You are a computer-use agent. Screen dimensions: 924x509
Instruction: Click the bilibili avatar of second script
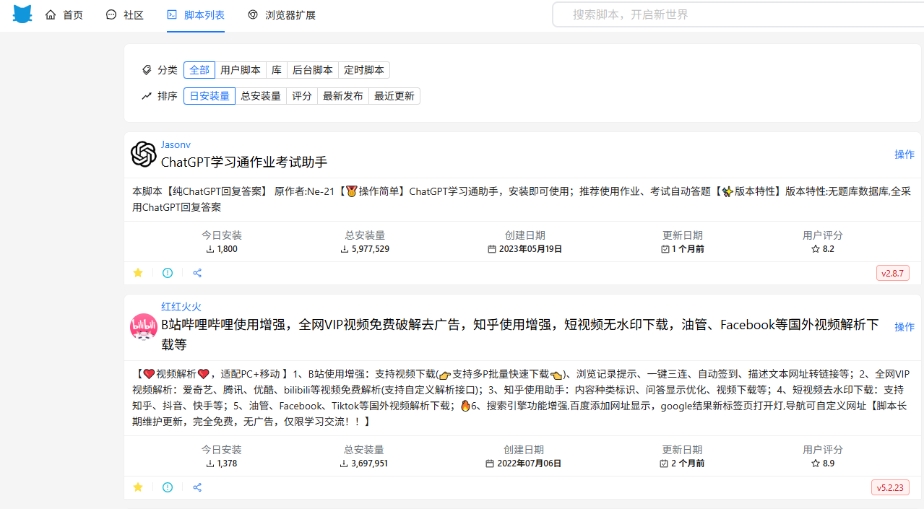click(143, 327)
